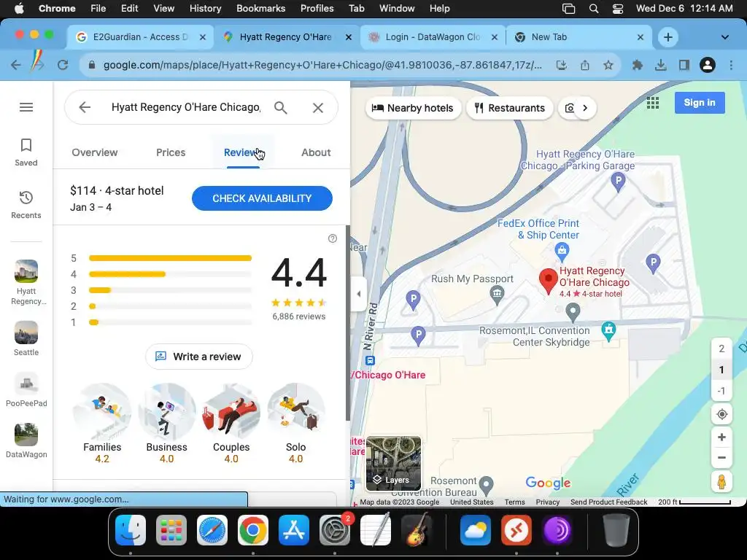Click the Restaurants chip
This screenshot has height=560, width=747.
510,108
